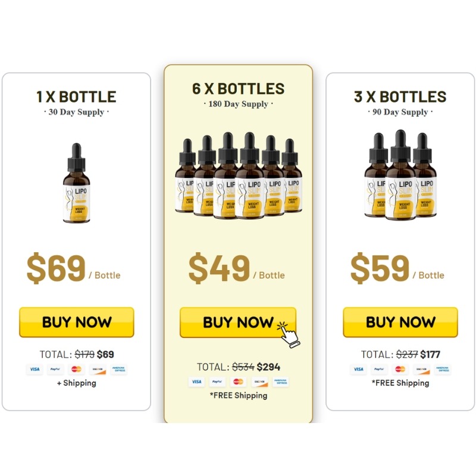Click the six Lipo Slim bottles image
Image resolution: width=476 pixels, height=476 pixels.
pyautogui.click(x=239, y=176)
